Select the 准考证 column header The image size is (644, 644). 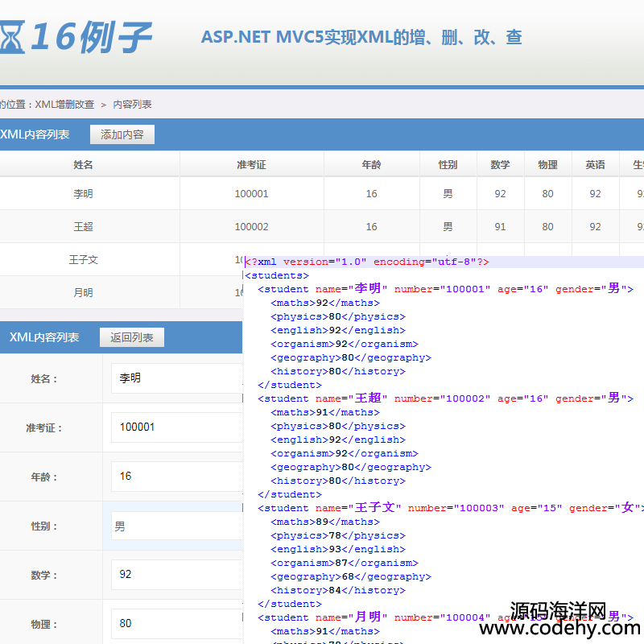(251, 165)
